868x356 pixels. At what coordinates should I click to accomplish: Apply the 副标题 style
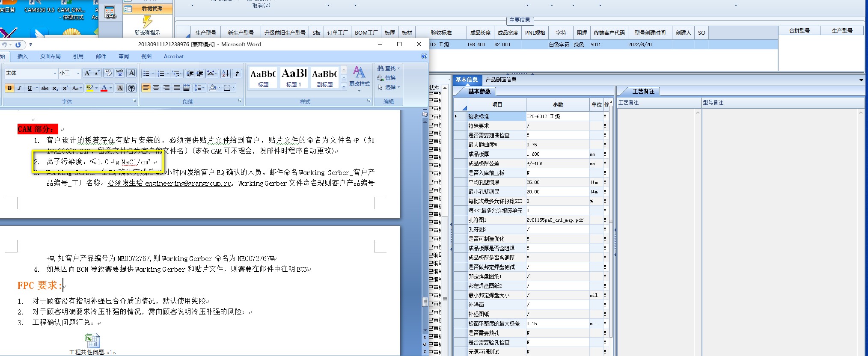pos(325,77)
